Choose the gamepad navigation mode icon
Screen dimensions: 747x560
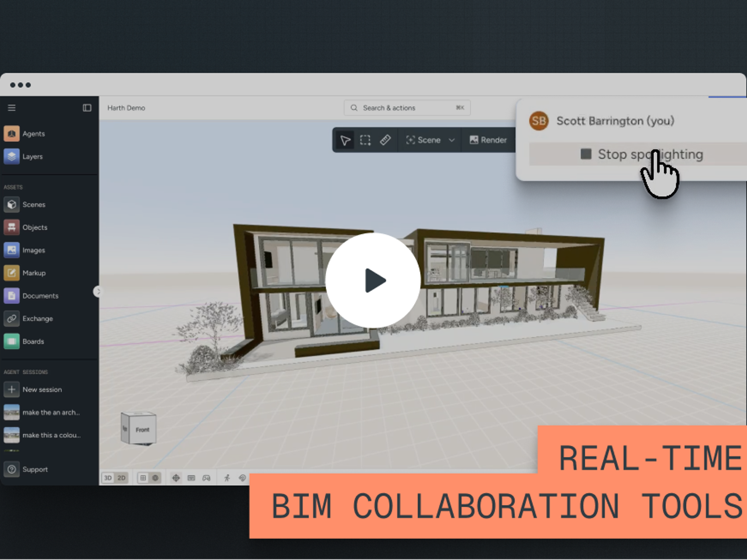(206, 478)
